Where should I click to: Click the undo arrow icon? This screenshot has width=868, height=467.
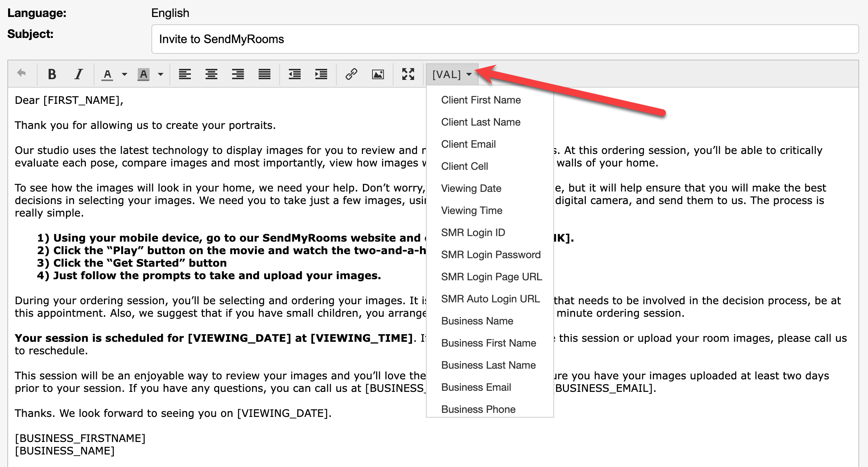[x=22, y=74]
